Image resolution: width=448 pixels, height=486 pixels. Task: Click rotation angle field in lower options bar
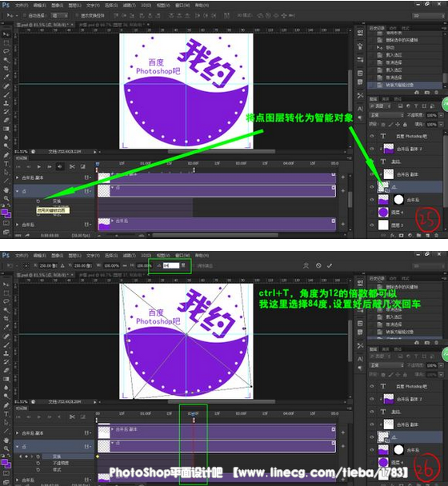(x=171, y=265)
